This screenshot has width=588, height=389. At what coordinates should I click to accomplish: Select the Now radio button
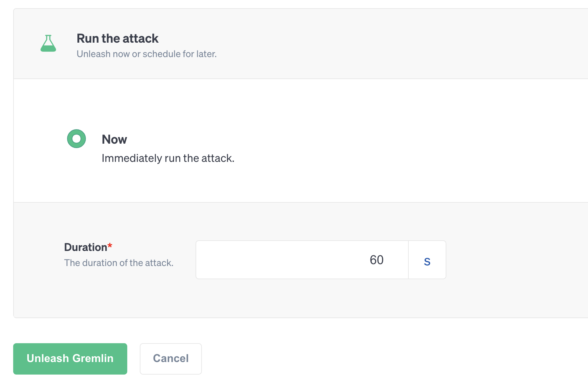tap(76, 139)
